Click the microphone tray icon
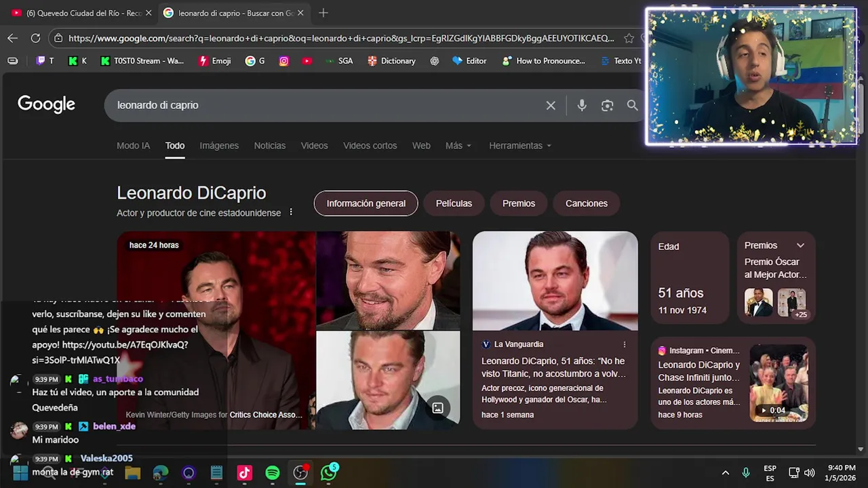The image size is (868, 488). (x=746, y=472)
